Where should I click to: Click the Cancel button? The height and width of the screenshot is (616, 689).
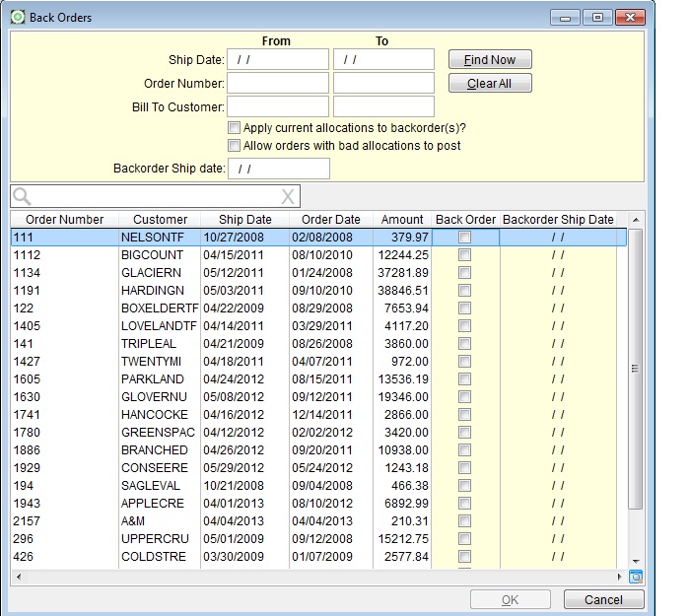click(x=603, y=599)
